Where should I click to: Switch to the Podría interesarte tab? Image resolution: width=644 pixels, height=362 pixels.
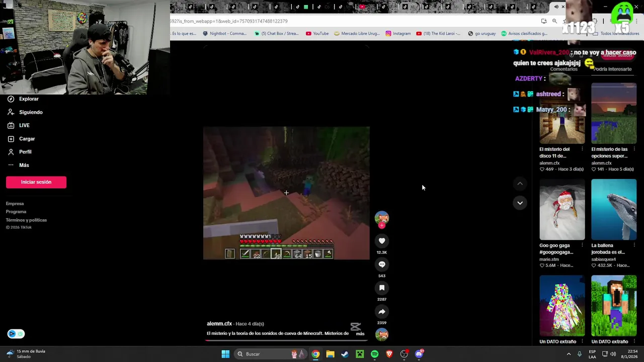click(x=612, y=69)
